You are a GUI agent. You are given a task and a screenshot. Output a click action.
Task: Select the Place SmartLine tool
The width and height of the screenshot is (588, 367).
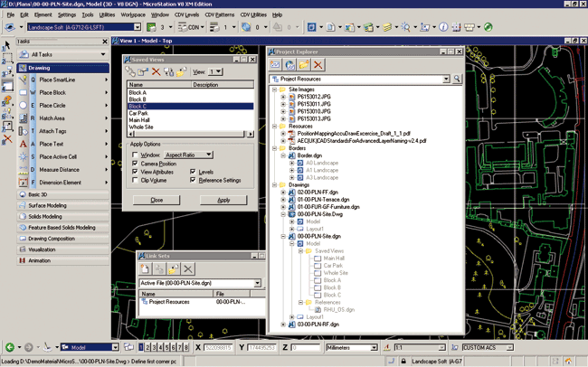click(57, 80)
